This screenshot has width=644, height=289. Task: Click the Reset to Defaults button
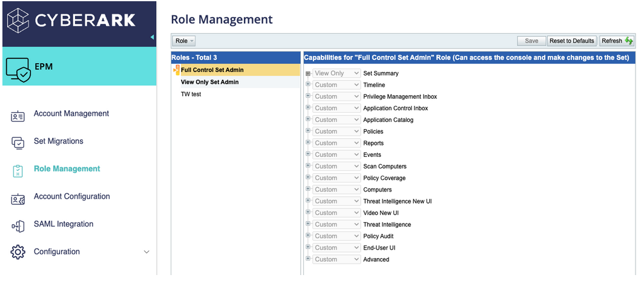click(x=571, y=41)
